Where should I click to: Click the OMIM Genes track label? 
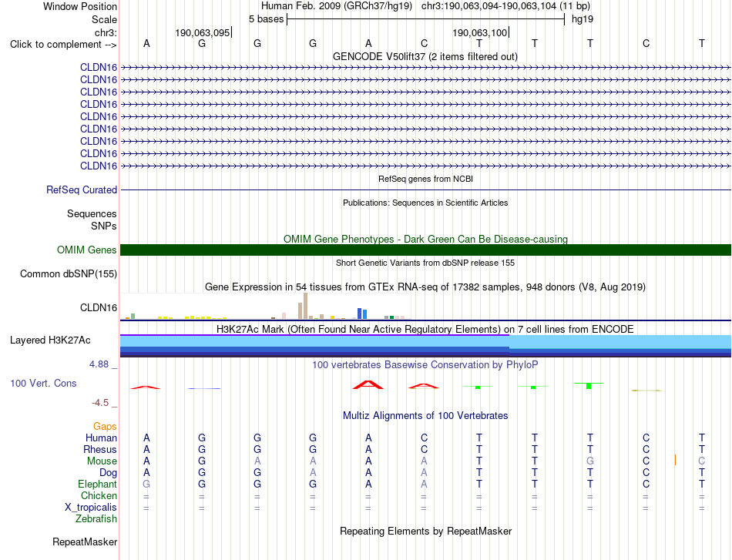coord(86,250)
